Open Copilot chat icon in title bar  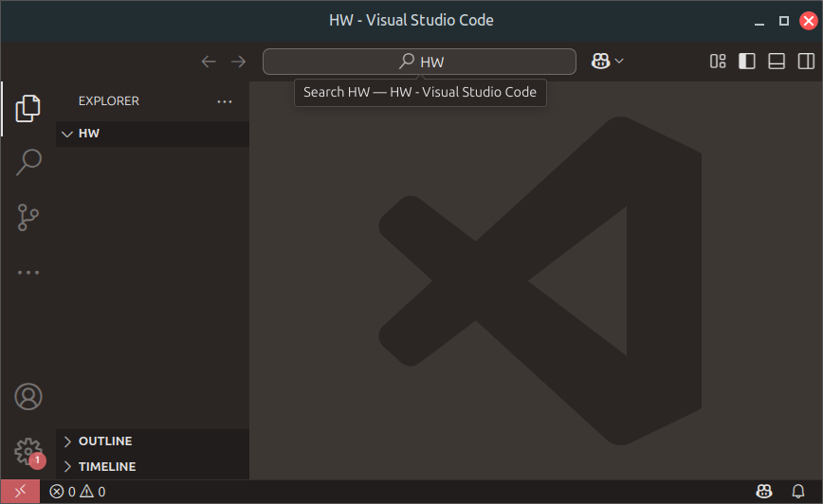click(x=600, y=62)
